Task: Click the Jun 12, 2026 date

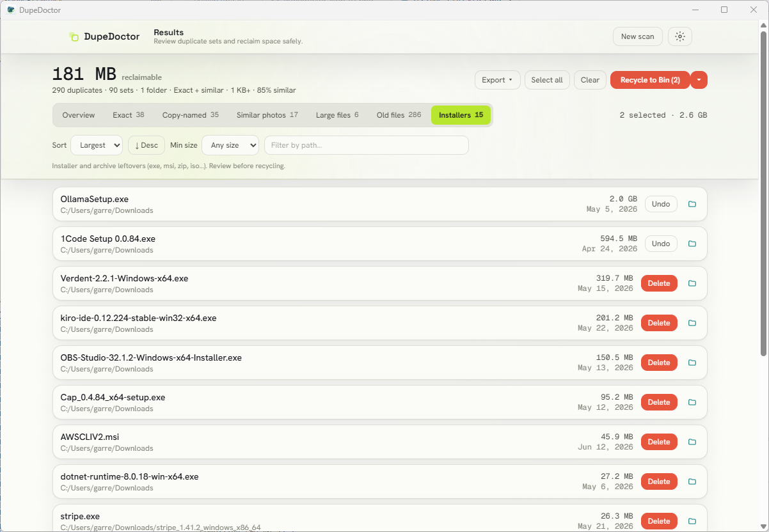Action: pyautogui.click(x=605, y=447)
